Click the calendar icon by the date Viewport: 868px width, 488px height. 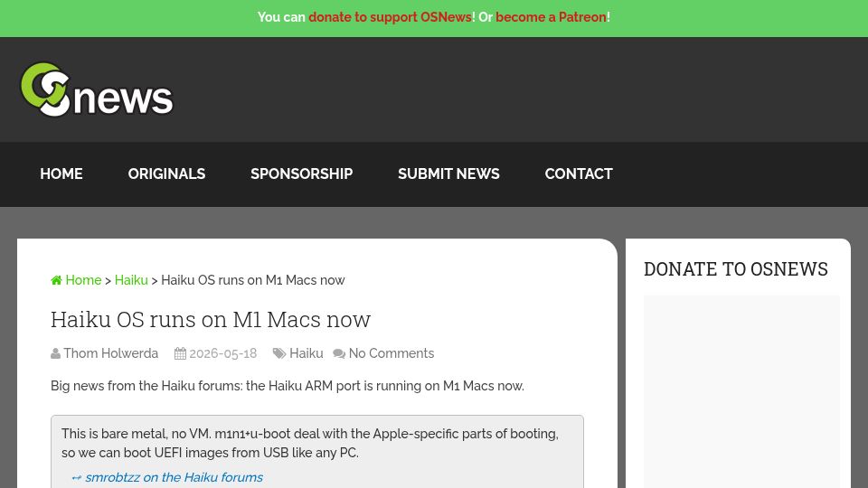pyautogui.click(x=180, y=353)
